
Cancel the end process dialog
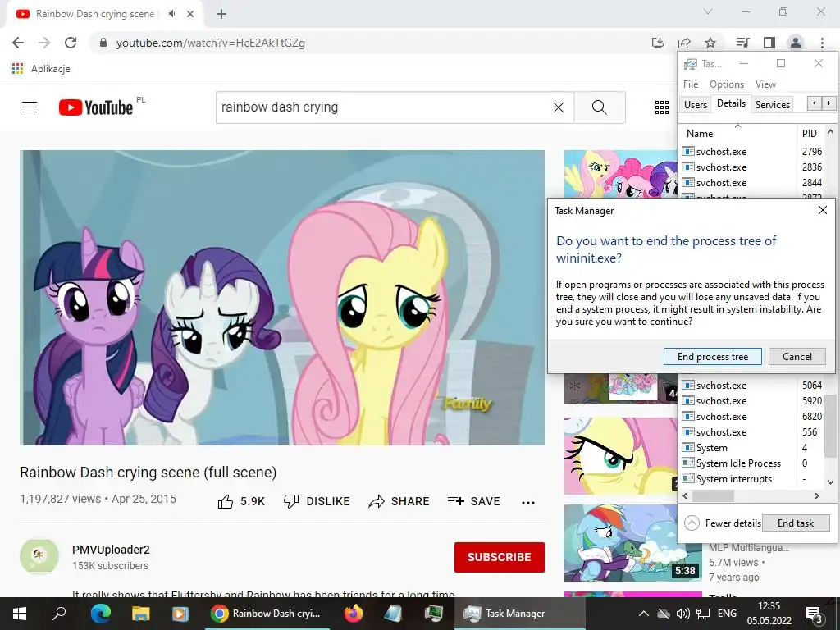(797, 357)
